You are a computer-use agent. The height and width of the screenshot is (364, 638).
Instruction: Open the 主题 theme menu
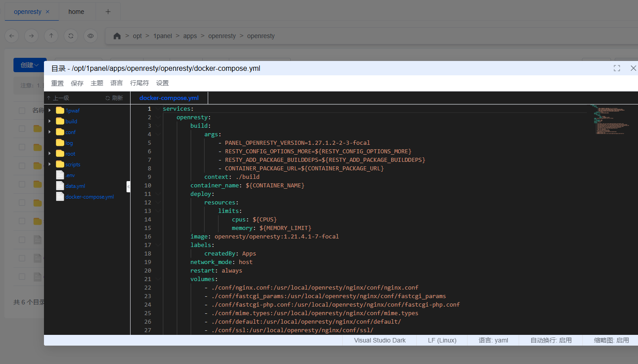(x=97, y=83)
